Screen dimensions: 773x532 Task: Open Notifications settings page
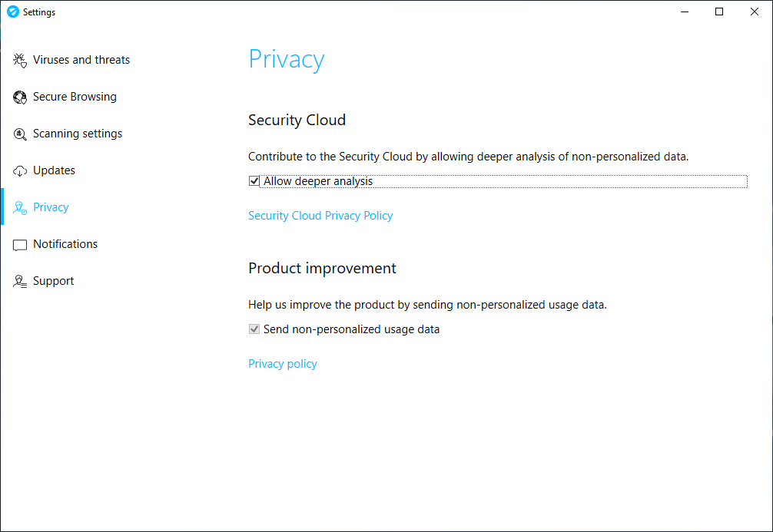[65, 244]
